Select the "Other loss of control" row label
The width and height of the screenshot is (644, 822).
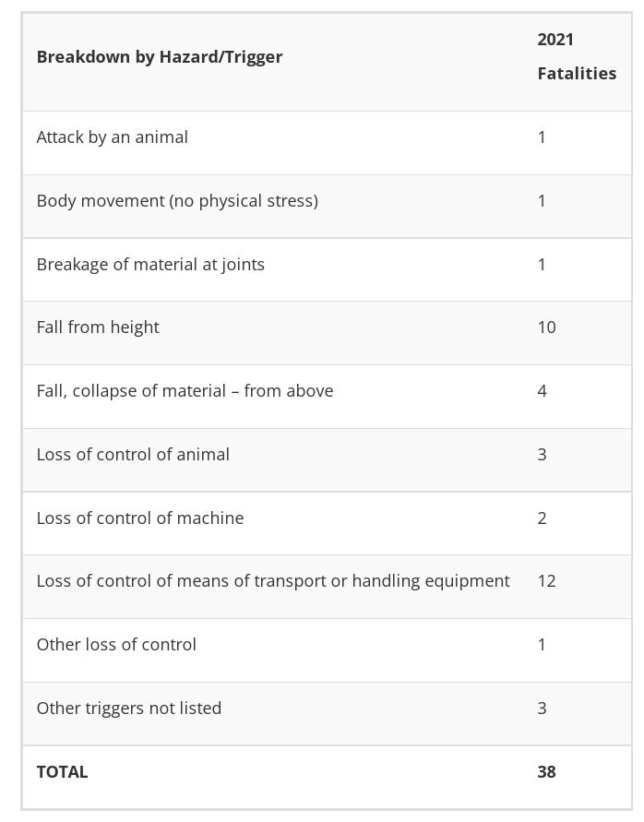tap(116, 645)
